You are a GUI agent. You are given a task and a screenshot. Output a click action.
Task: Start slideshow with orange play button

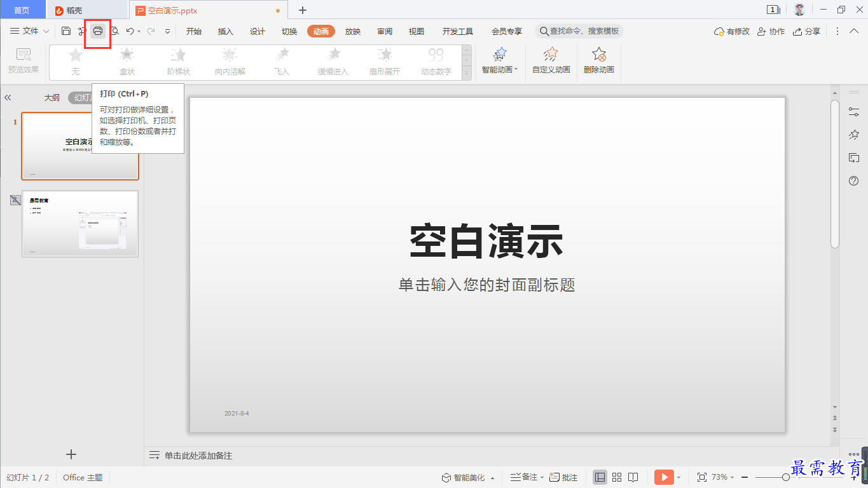click(664, 477)
